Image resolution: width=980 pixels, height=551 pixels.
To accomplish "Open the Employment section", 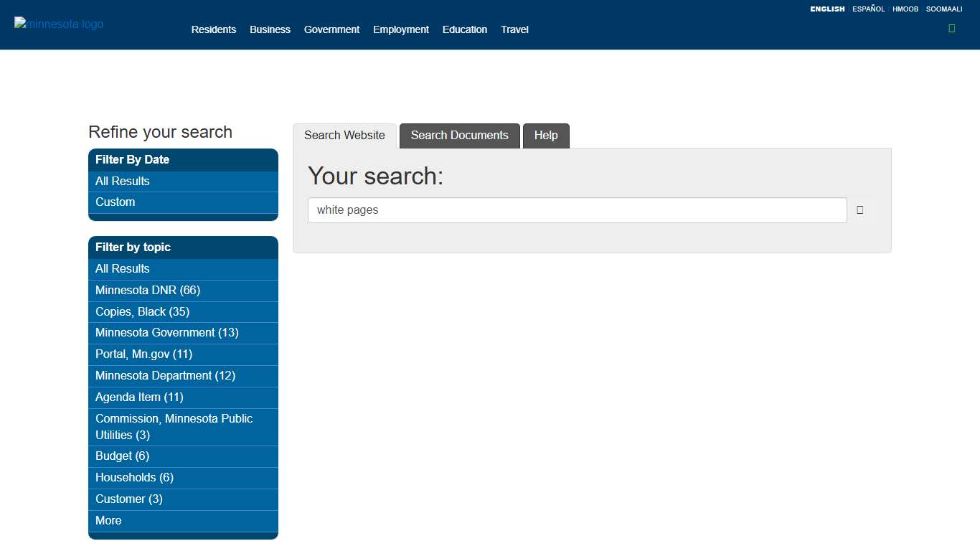I will tap(400, 29).
